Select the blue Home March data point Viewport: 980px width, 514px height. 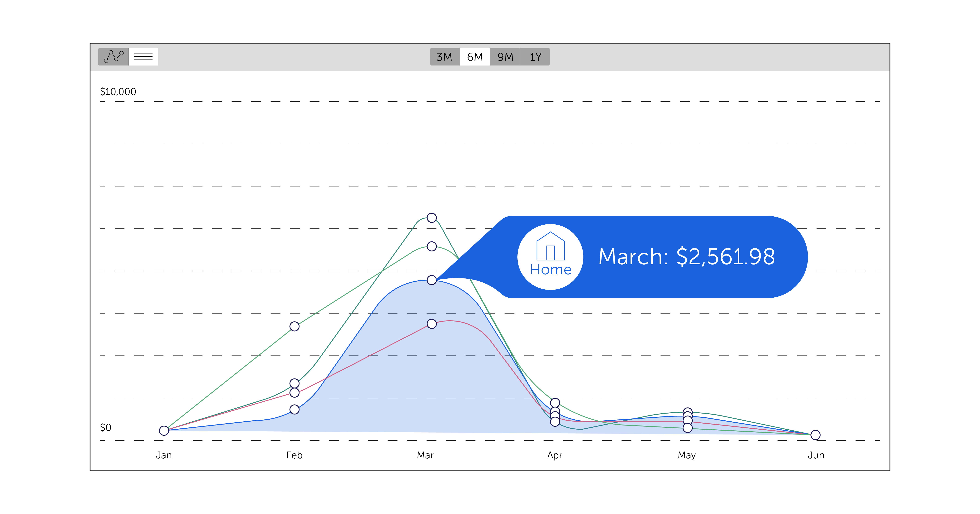pos(431,280)
